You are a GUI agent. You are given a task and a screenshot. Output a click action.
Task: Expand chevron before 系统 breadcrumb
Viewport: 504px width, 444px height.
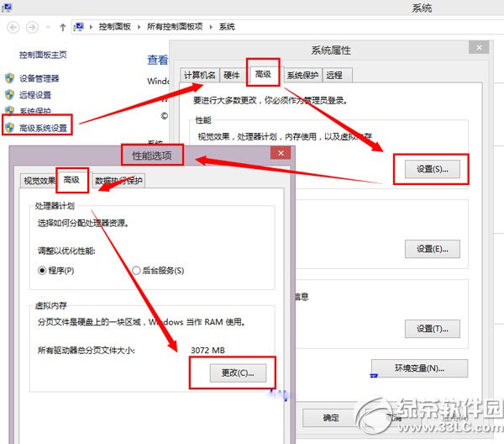coord(211,27)
